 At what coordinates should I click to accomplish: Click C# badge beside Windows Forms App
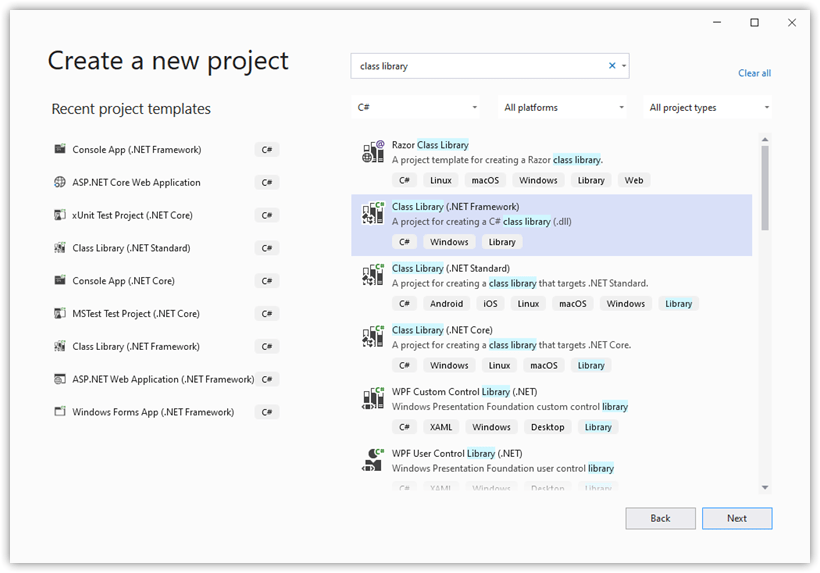tap(267, 412)
